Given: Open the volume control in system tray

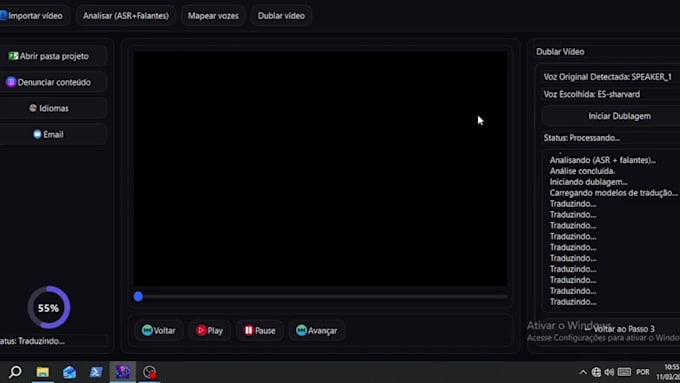Looking at the screenshot, I should pyautogui.click(x=609, y=372).
